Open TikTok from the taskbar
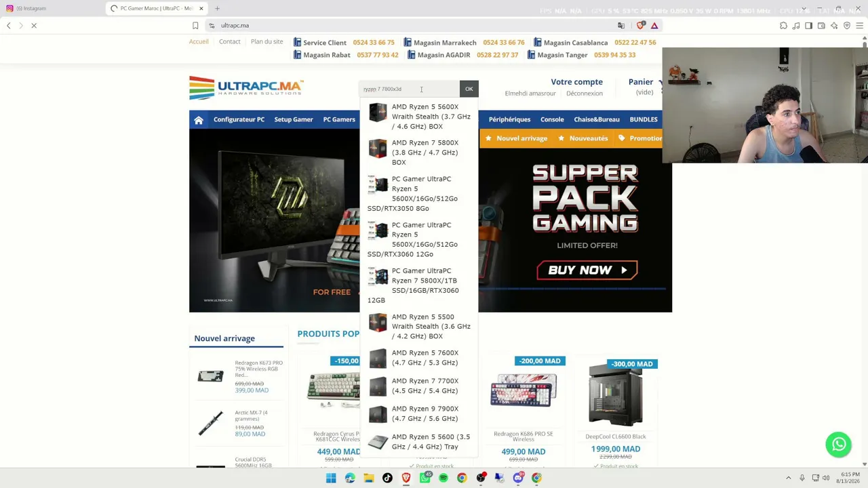The height and width of the screenshot is (488, 868). coord(387,478)
